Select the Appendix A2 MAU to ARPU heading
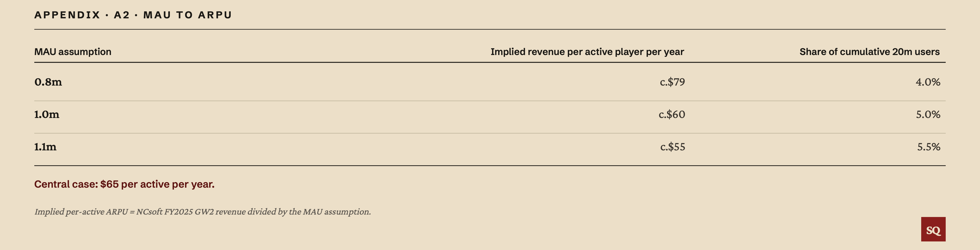This screenshot has height=250, width=980. pos(133,15)
